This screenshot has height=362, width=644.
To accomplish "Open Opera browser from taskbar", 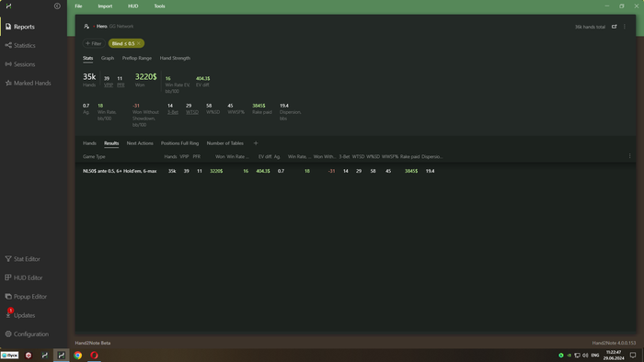I will pos(94,355).
